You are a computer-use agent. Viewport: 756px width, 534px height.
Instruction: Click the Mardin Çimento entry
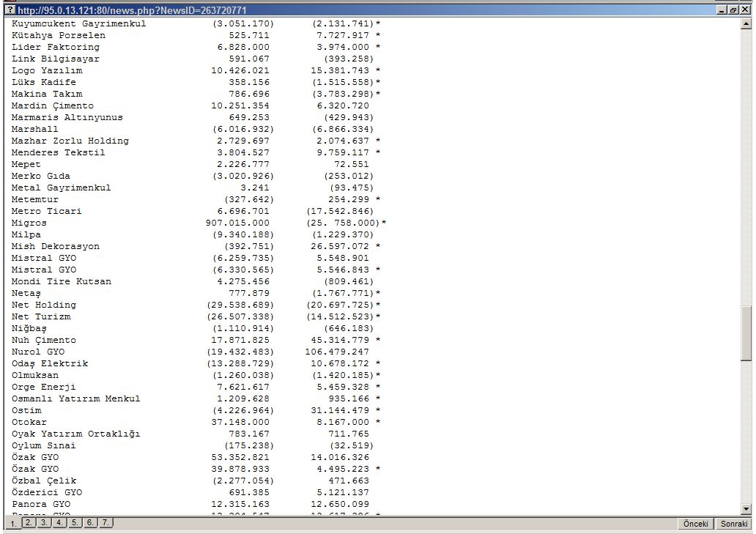(53, 105)
